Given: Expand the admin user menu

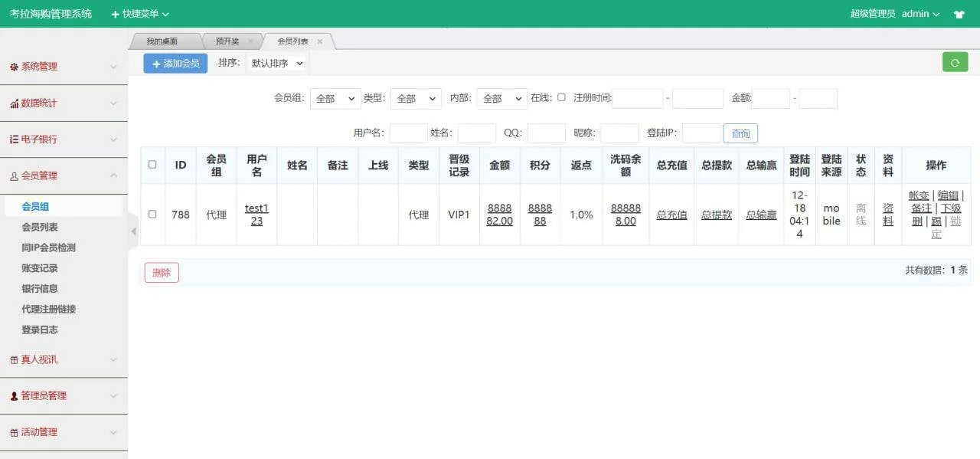Looking at the screenshot, I should coord(920,14).
